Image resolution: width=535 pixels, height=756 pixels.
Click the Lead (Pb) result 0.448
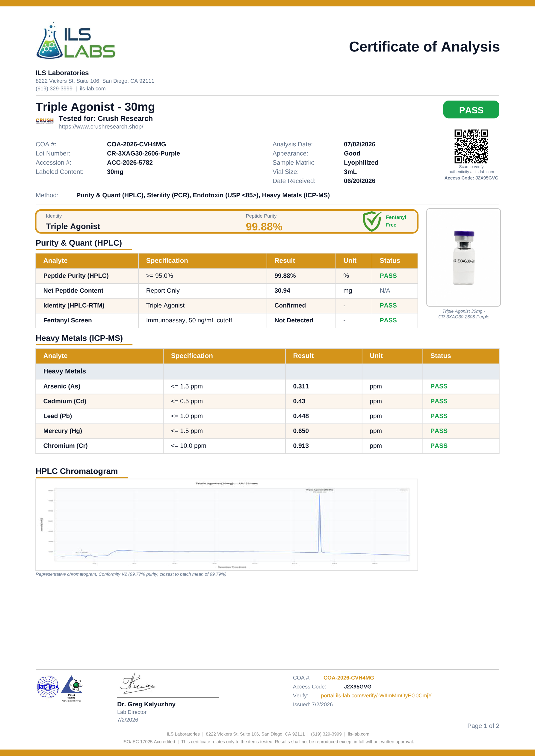[301, 416]
